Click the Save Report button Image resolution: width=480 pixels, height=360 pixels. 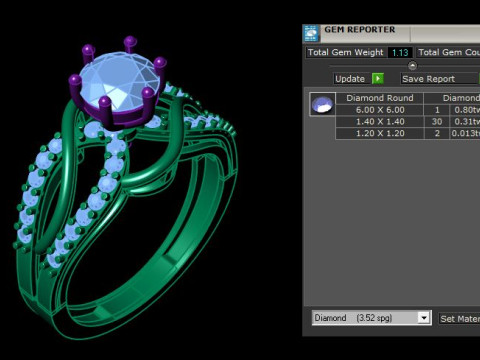[x=439, y=79]
